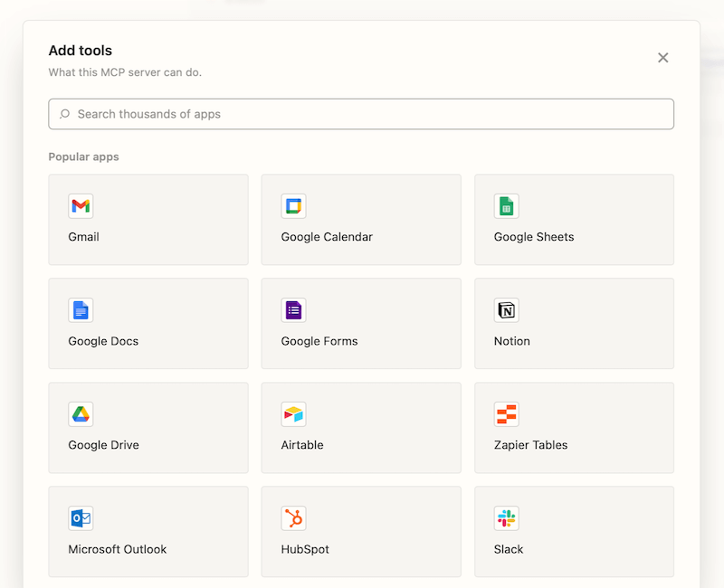Choose the HubSpot label text

coord(305,549)
